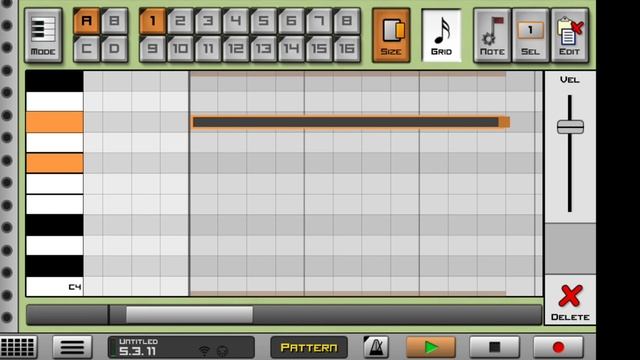Tap the C4 piano key
This screenshot has width=640, height=360.
pos(55,286)
